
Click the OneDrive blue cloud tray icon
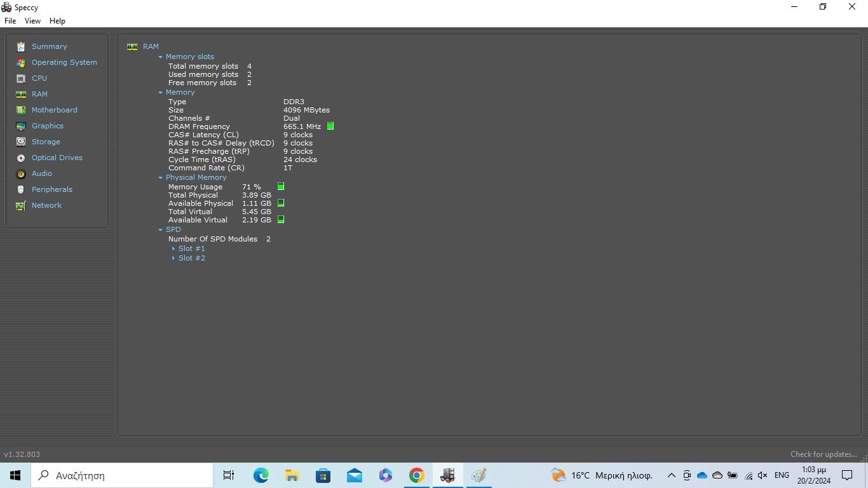[x=702, y=475]
